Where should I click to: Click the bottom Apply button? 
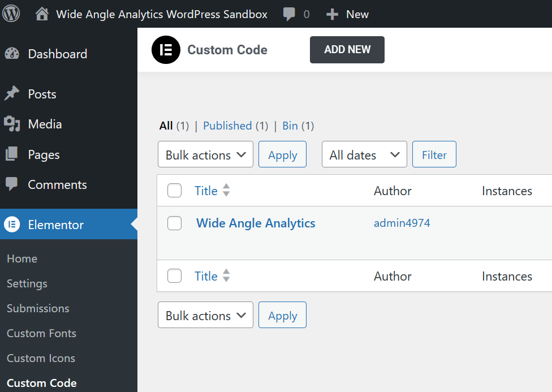click(282, 315)
